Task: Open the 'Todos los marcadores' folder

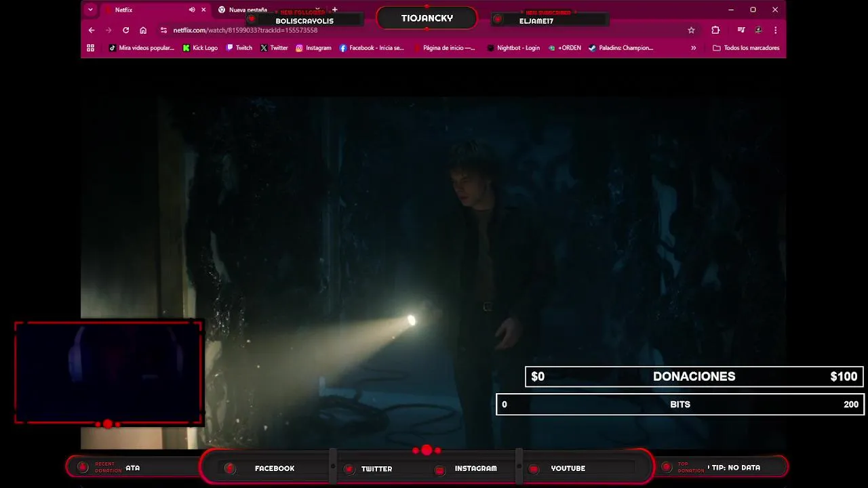Action: [746, 47]
